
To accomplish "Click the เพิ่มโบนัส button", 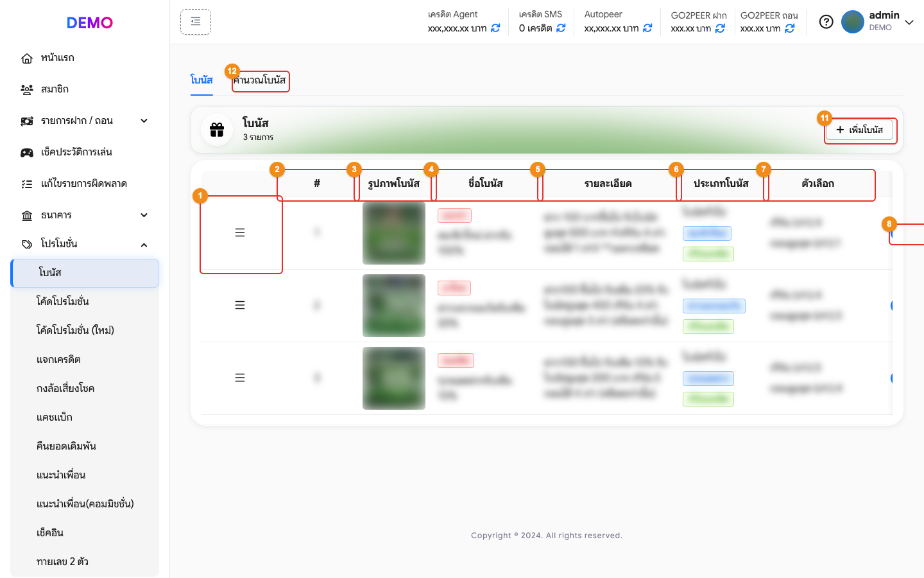I will tap(860, 130).
